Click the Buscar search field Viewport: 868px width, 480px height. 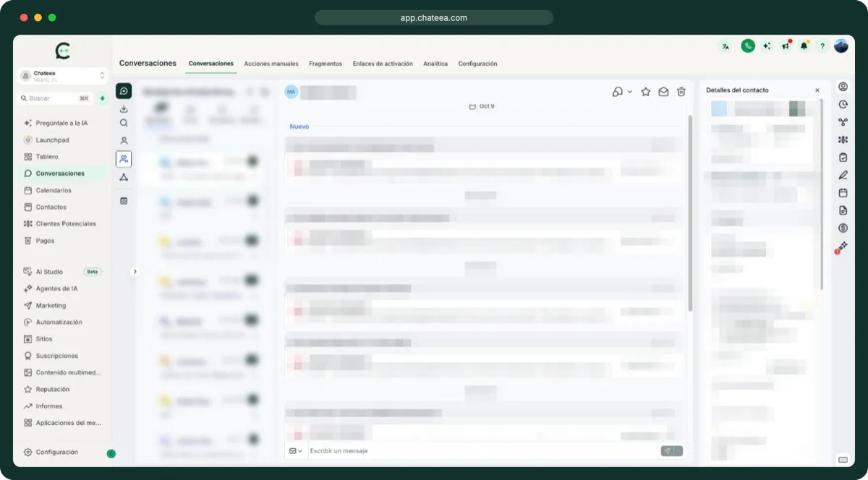coord(56,98)
